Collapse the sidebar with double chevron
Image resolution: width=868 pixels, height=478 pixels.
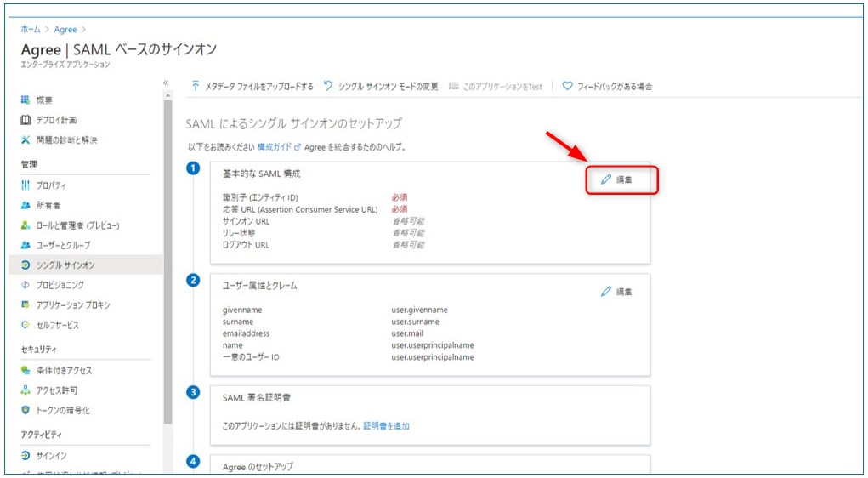pyautogui.click(x=166, y=83)
